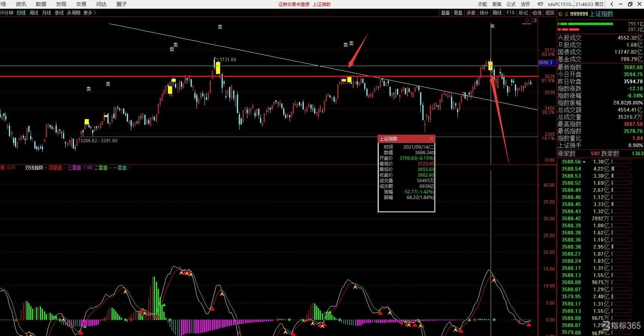Expand the 更多 periods dropdown
Viewport: 644px width, 336px height.
coord(90,13)
